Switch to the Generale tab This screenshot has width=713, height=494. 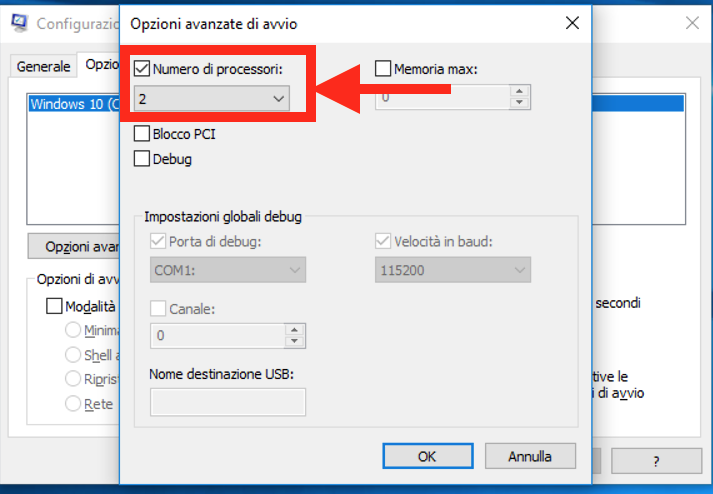[43, 66]
